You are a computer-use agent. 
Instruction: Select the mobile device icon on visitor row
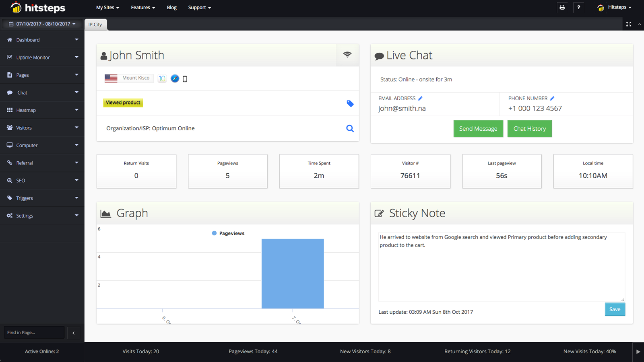pyautogui.click(x=185, y=79)
